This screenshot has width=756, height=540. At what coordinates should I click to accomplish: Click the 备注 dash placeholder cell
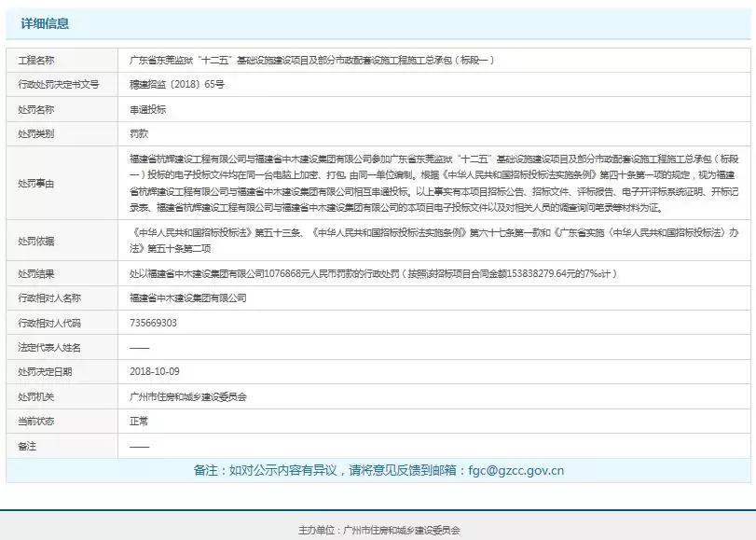138,447
